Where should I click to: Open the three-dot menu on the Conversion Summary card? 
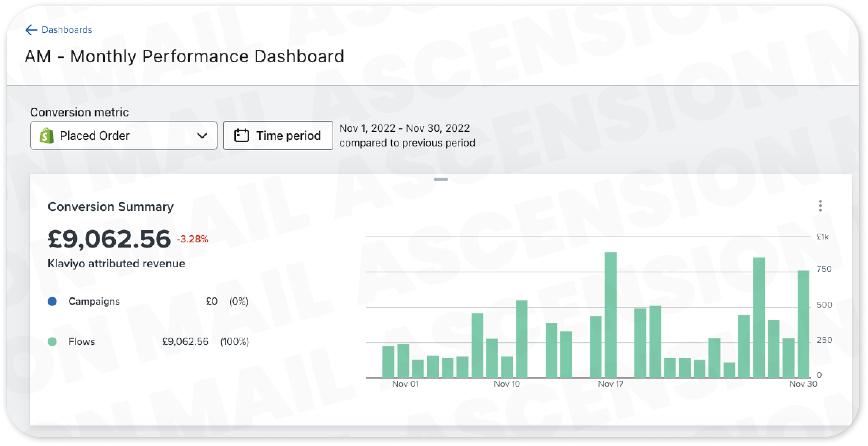click(820, 206)
